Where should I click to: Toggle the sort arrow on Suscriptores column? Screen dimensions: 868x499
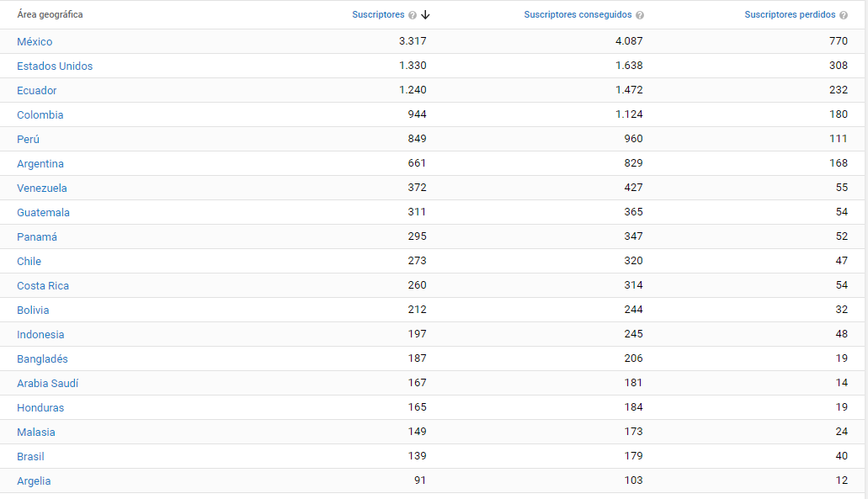[425, 15]
